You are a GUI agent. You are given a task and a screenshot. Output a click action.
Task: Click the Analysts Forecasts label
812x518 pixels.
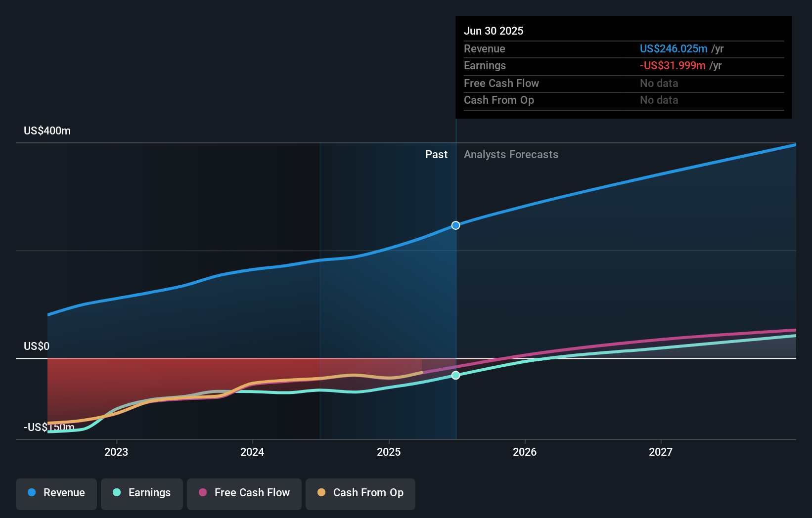click(511, 154)
